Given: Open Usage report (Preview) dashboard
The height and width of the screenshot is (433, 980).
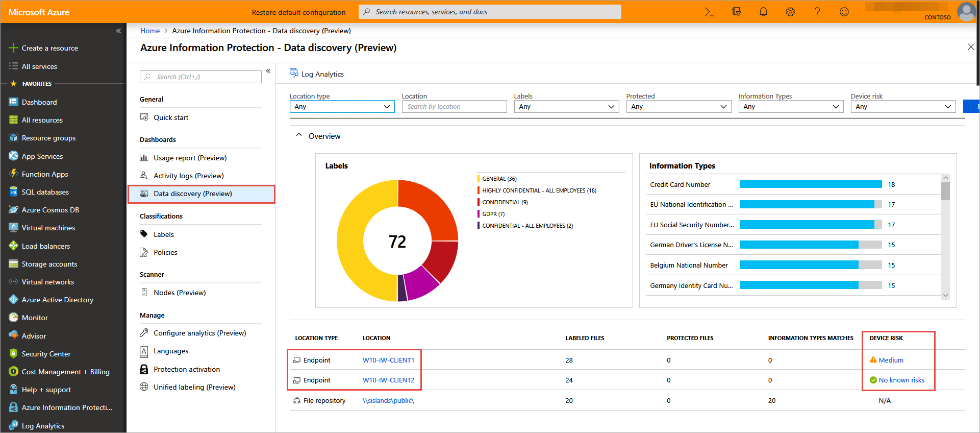Looking at the screenshot, I should pos(190,158).
